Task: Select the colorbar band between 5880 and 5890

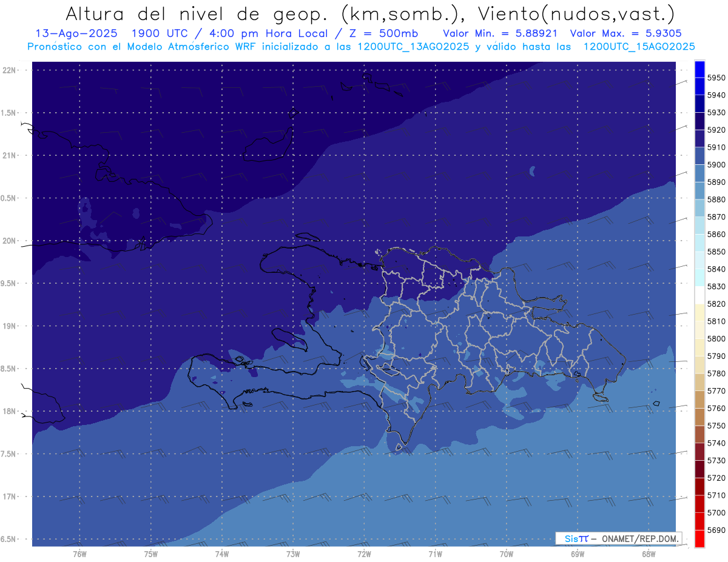Action: (699, 190)
